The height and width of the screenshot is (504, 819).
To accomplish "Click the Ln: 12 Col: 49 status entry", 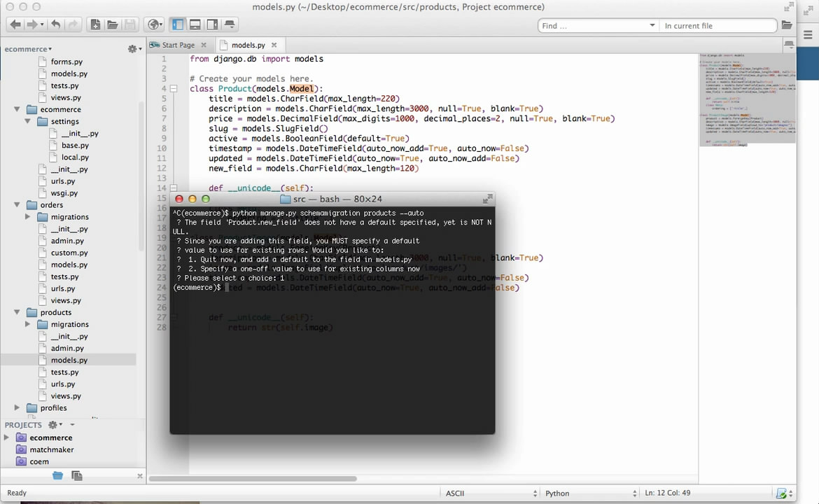I will pos(668,493).
